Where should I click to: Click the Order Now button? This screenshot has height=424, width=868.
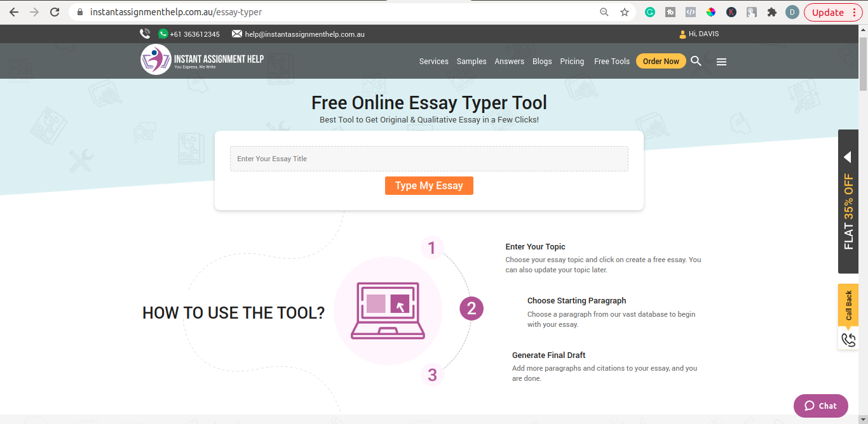point(661,61)
